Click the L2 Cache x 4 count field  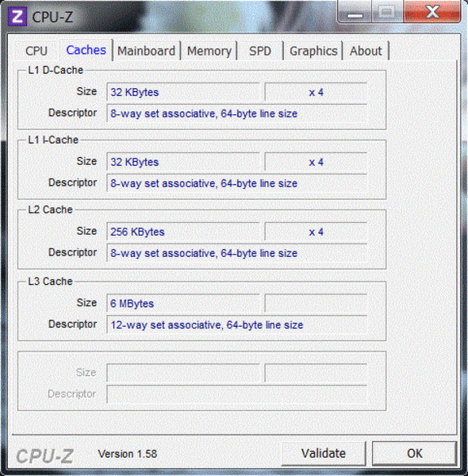[x=316, y=232]
